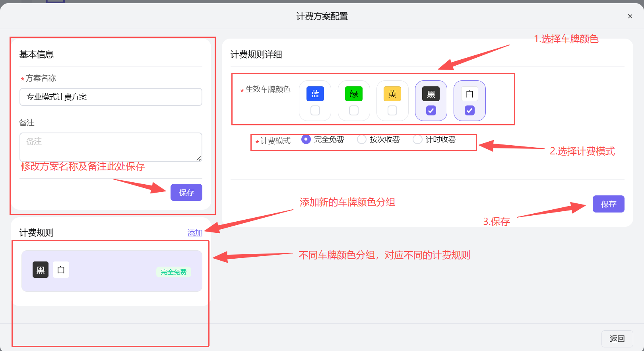Click the 计费规则详细 section heading

coord(256,55)
